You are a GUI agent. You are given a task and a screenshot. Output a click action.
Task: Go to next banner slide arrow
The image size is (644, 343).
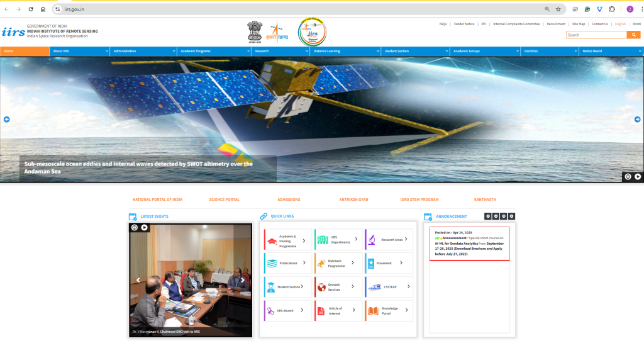pos(638,120)
